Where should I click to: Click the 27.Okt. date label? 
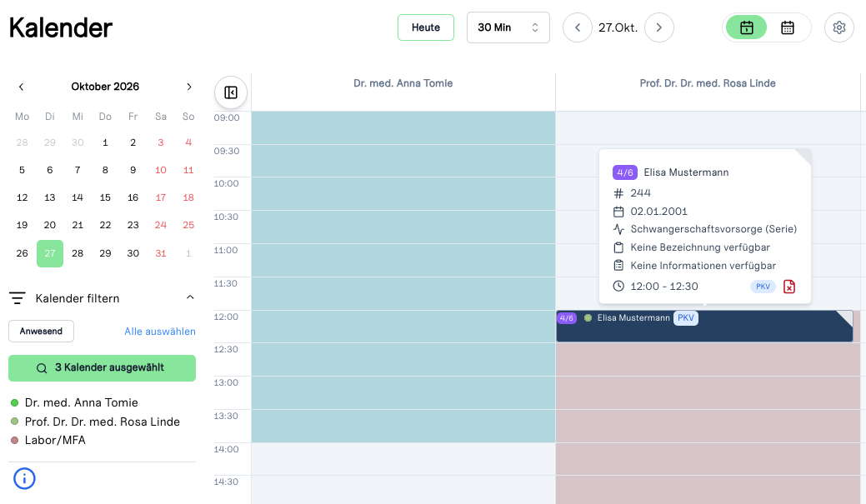pyautogui.click(x=618, y=27)
